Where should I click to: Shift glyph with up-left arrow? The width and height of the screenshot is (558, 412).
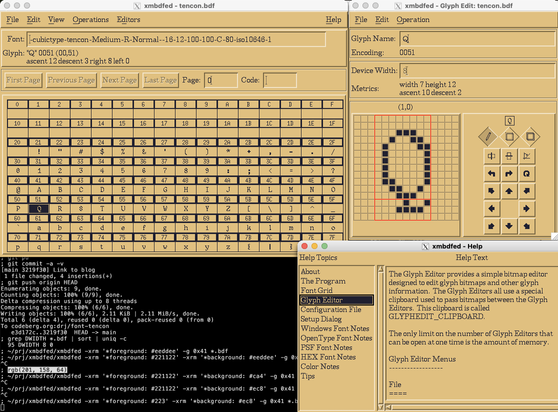coord(491,191)
